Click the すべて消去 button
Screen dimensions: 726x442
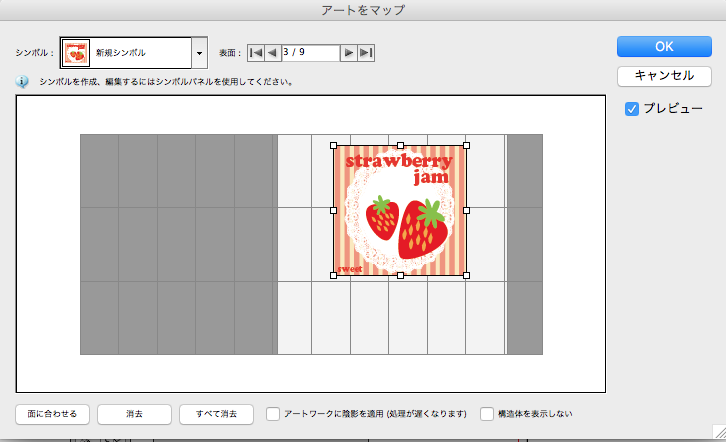(x=216, y=414)
